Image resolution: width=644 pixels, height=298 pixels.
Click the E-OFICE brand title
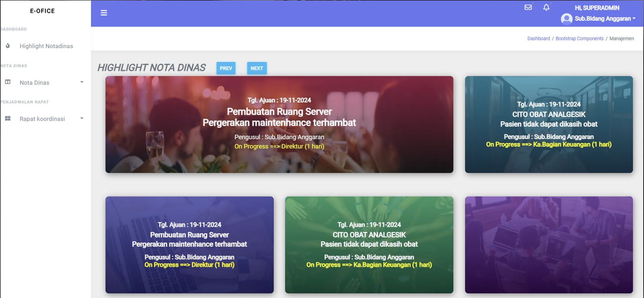[42, 11]
